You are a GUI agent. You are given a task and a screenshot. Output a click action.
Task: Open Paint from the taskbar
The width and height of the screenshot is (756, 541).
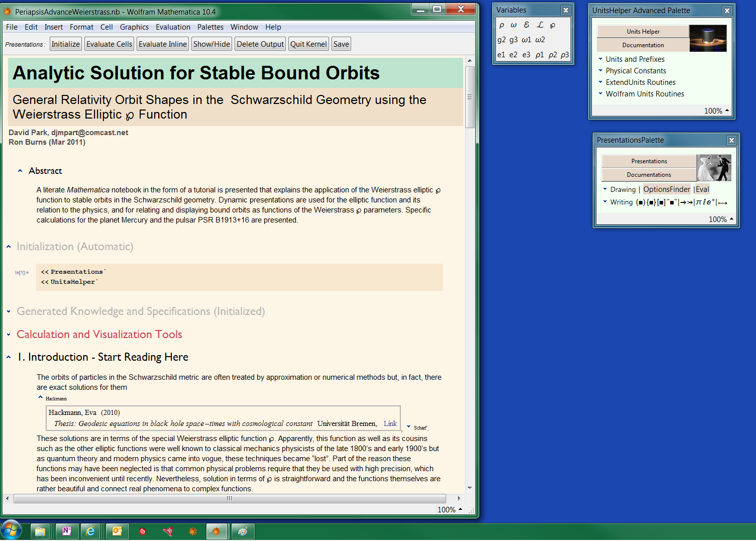tap(243, 531)
